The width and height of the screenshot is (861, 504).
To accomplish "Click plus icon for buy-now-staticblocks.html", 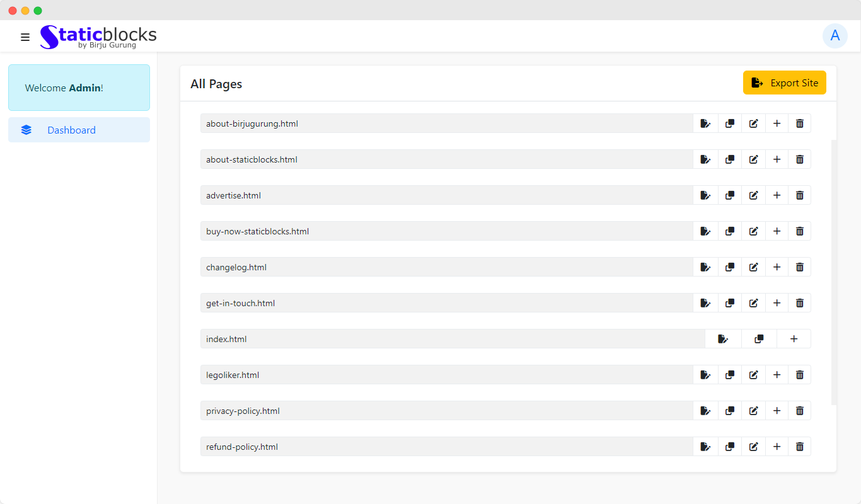I will click(x=777, y=231).
